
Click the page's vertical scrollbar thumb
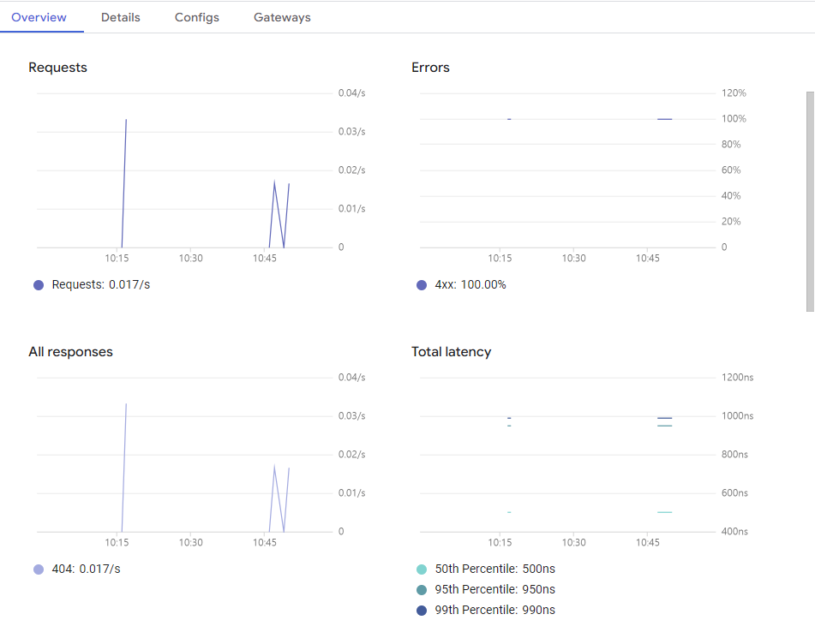coord(811,201)
